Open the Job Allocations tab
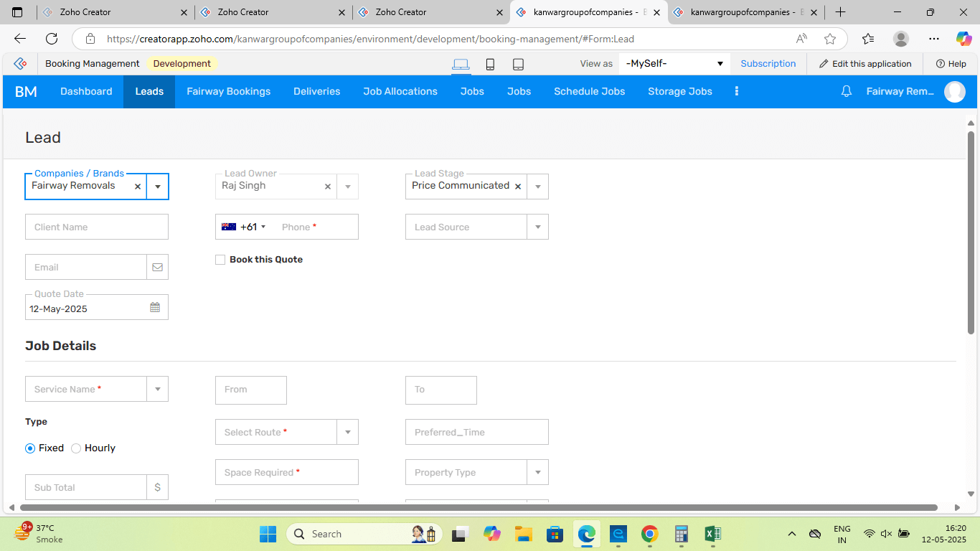This screenshot has width=980, height=551. click(400, 91)
